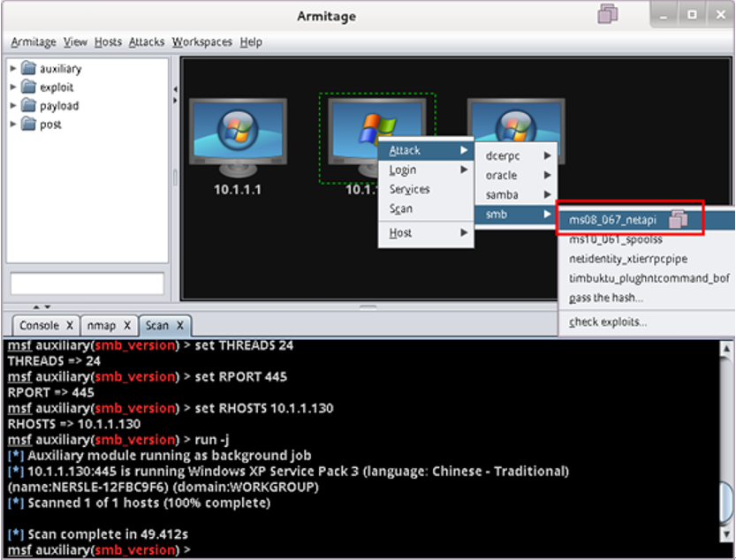Image resolution: width=736 pixels, height=560 pixels.
Task: Click the console scrollbar down arrow
Action: (x=726, y=534)
